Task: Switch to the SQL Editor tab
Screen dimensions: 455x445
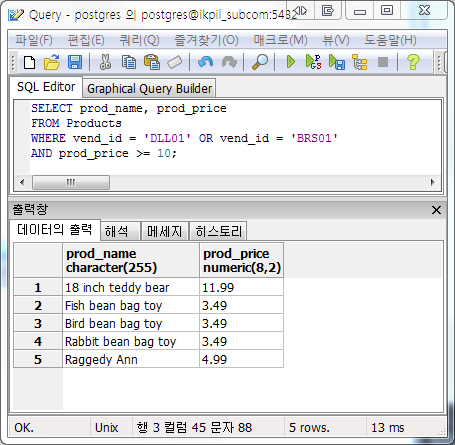Action: point(46,87)
